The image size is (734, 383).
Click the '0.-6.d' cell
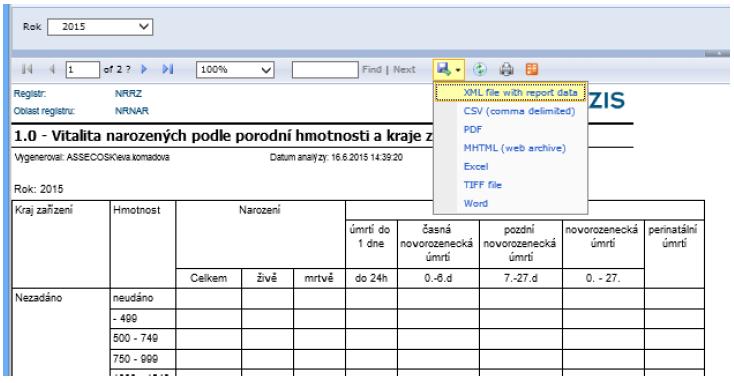(x=438, y=278)
